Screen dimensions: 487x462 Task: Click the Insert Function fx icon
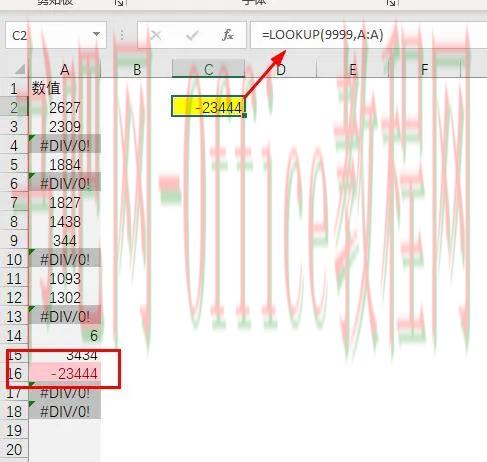(228, 35)
